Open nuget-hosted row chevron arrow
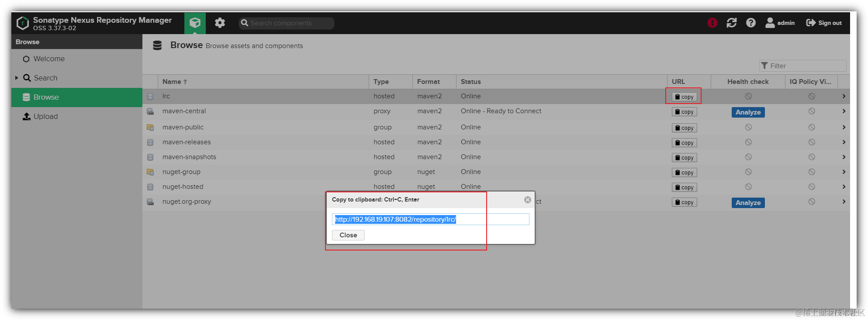 (844, 187)
